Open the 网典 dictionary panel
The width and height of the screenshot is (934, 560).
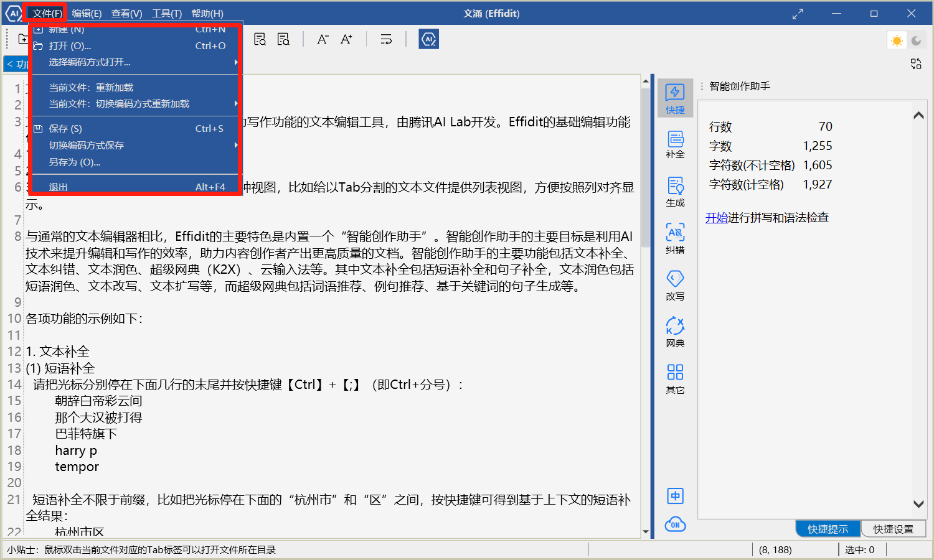pos(675,332)
